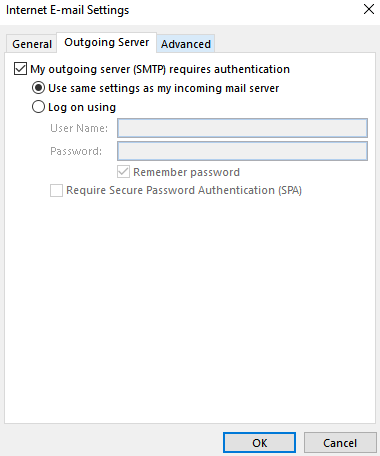This screenshot has height=456, width=380.
Task: Confirm settings with the OK button
Action: point(259,443)
